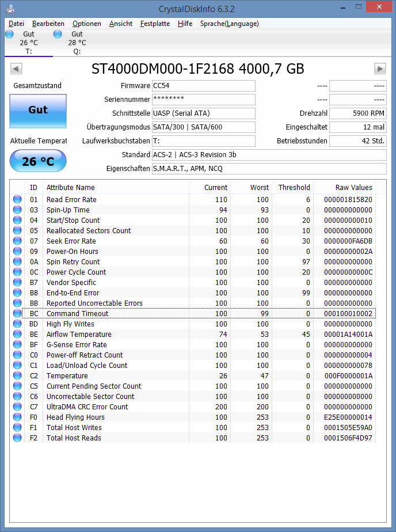Select the status orb for Spin-Up Time
The image size is (396, 532).
coord(17,210)
